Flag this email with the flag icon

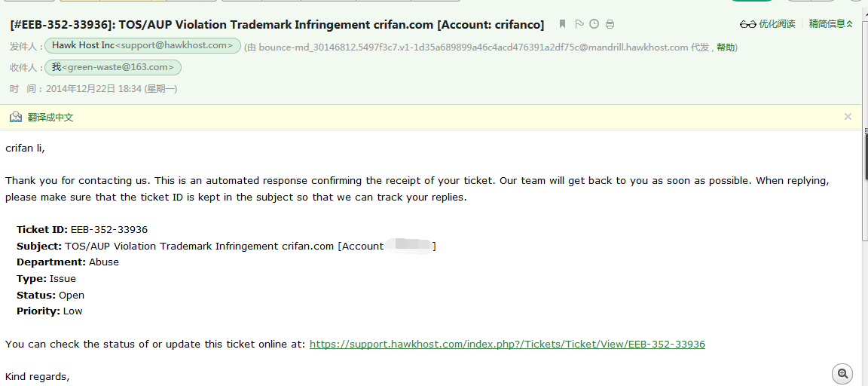pyautogui.click(x=579, y=24)
